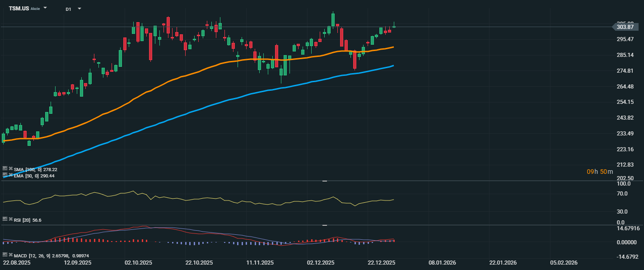644x270 pixels.
Task: Click the 285.14 price axis label
Action: [625, 55]
